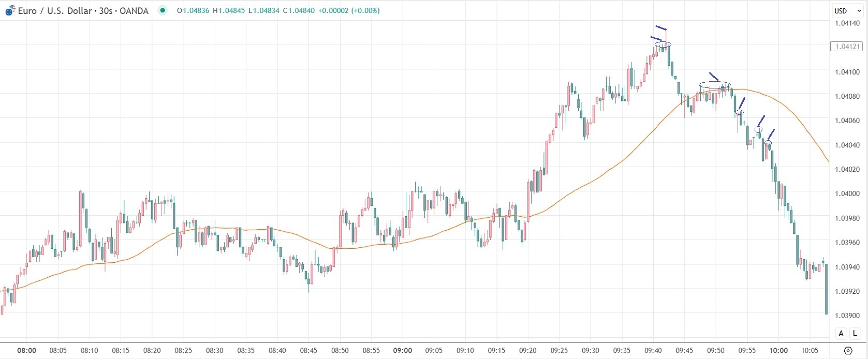
Task: Click the 1.04100 price scale label
Action: (847, 72)
